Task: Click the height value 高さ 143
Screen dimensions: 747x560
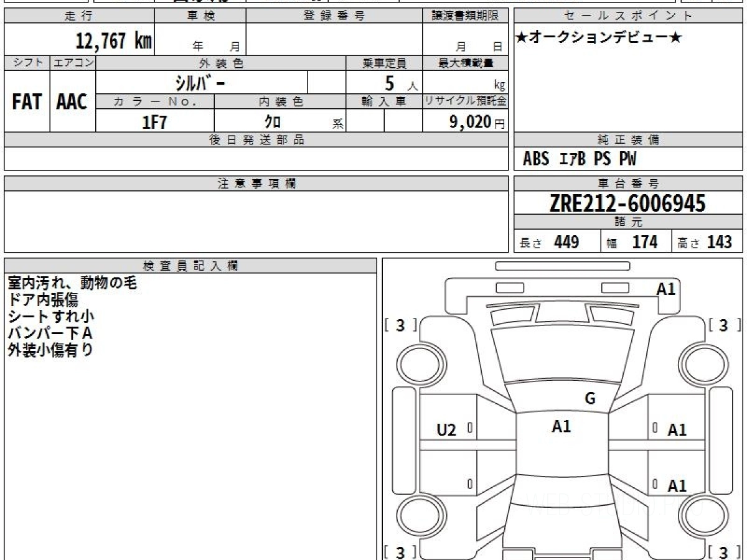Action: coord(705,242)
